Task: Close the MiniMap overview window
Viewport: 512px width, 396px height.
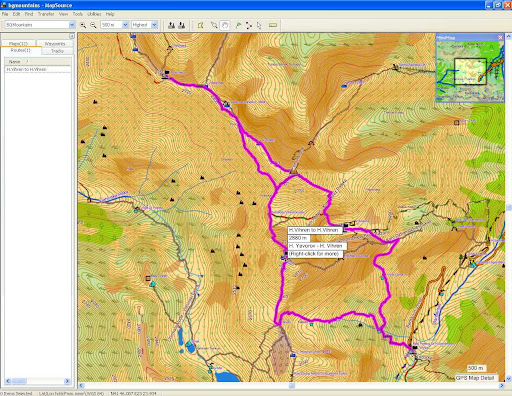Action: (x=500, y=38)
